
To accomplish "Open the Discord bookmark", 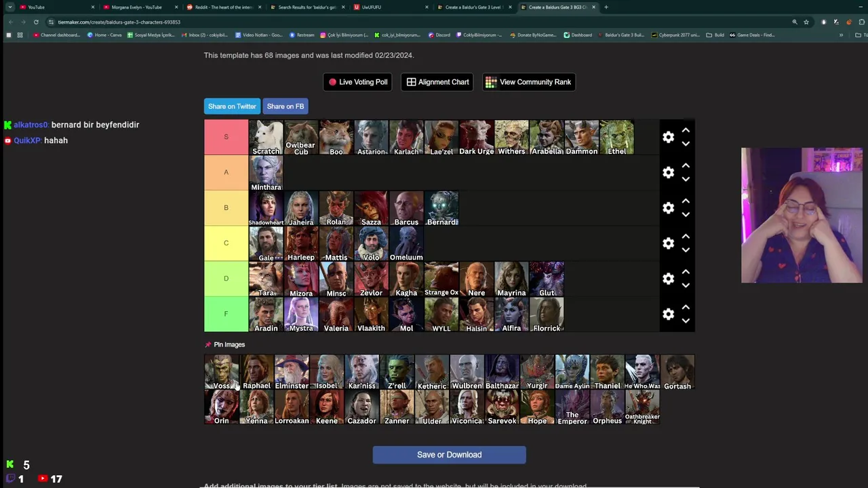I will [439, 35].
